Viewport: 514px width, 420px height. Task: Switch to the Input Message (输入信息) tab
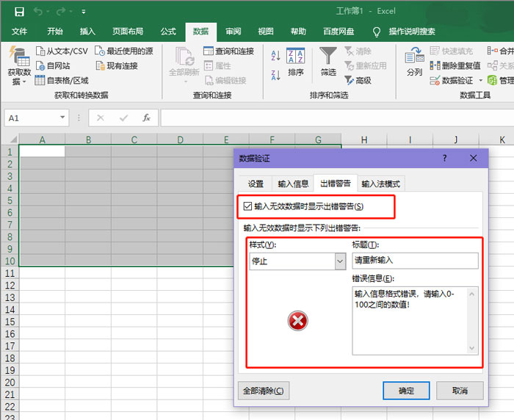pos(293,184)
